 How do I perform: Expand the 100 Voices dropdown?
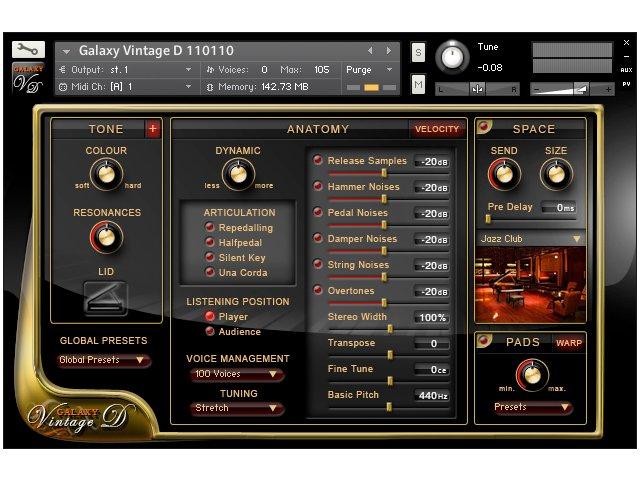coord(237,374)
